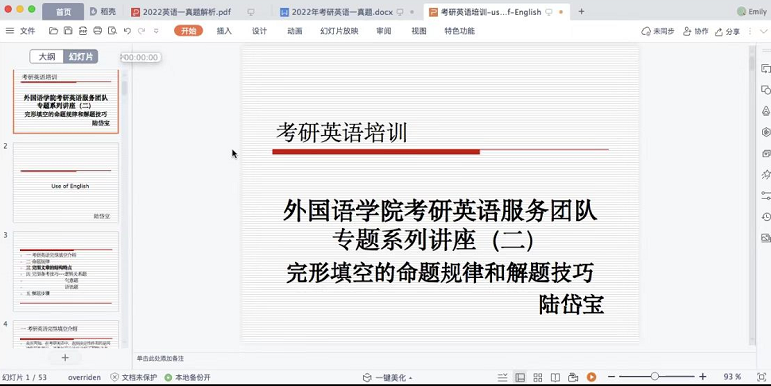Screen dimensions: 771x386
Task: Click the Undo arrow icon
Action: click(127, 31)
